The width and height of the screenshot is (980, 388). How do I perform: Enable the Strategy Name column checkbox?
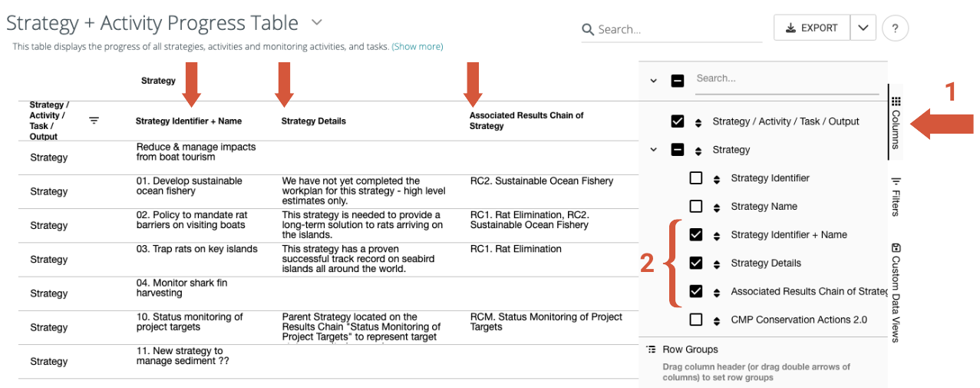696,207
